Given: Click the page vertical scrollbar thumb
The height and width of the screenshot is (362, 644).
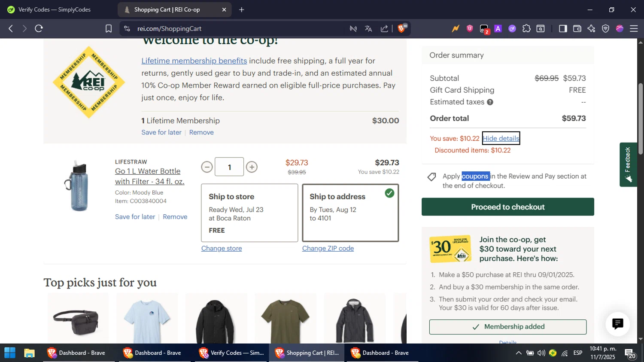Looking at the screenshot, I should [641, 119].
